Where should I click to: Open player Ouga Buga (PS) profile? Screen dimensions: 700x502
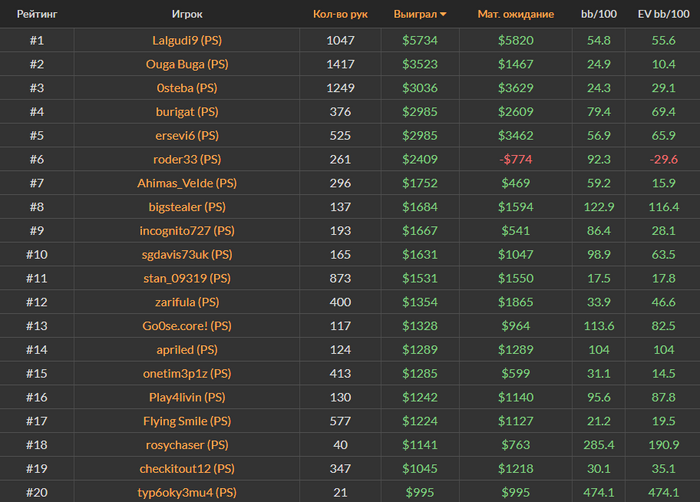click(186, 65)
